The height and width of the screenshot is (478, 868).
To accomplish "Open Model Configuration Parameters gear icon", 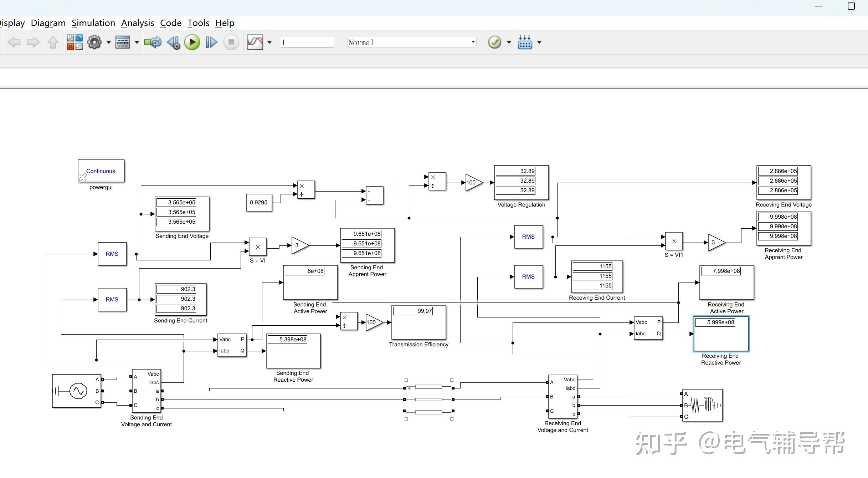I will pyautogui.click(x=94, y=42).
